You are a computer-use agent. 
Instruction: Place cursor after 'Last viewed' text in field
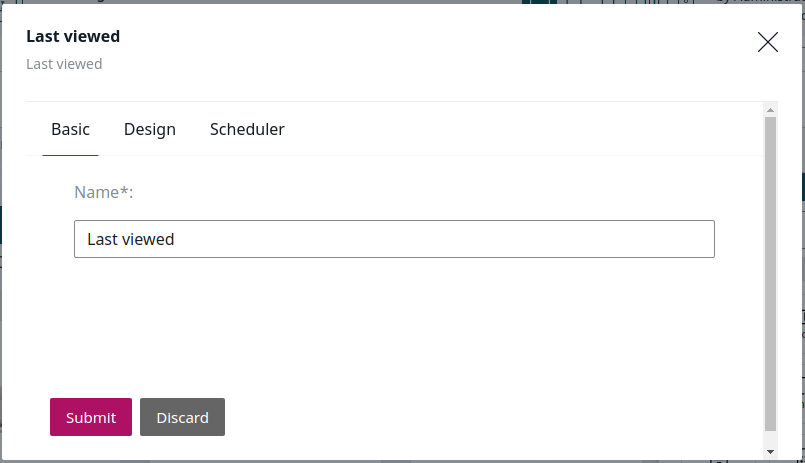point(176,239)
